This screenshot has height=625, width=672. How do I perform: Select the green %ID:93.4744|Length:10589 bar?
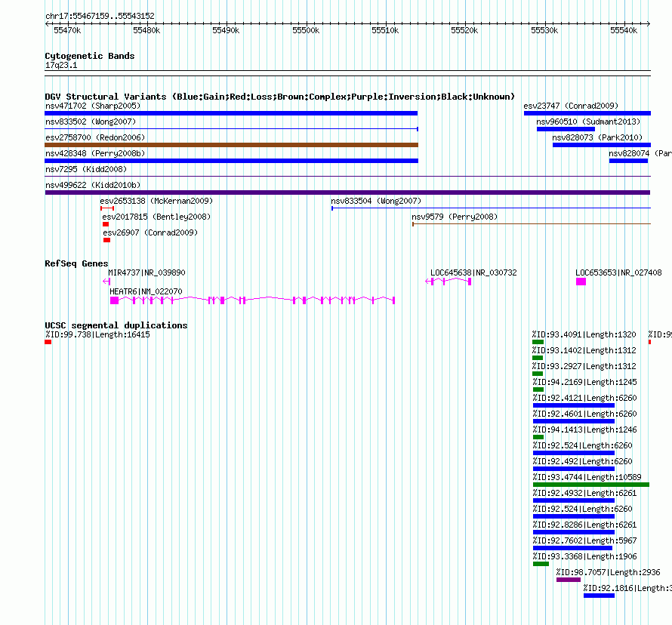pyautogui.click(x=591, y=485)
